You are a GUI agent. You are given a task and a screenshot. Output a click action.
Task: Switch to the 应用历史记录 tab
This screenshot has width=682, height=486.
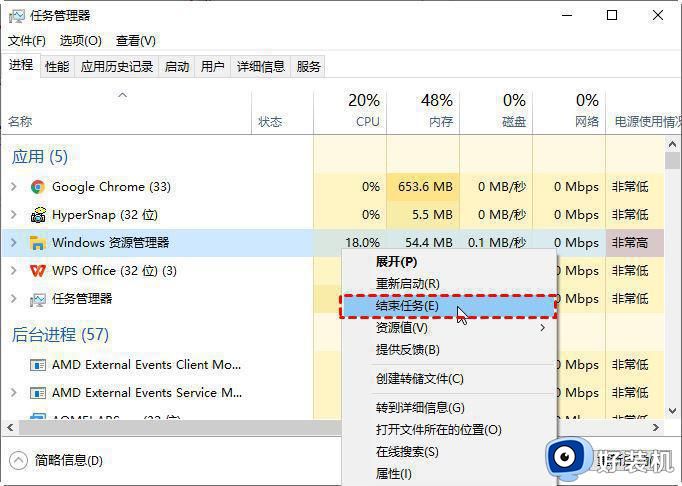coord(117,67)
